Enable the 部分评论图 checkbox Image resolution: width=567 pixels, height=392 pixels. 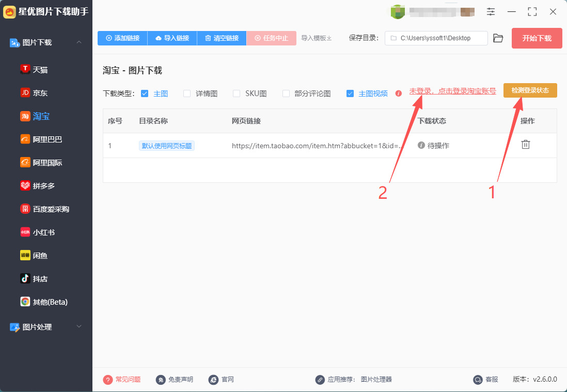click(x=286, y=93)
